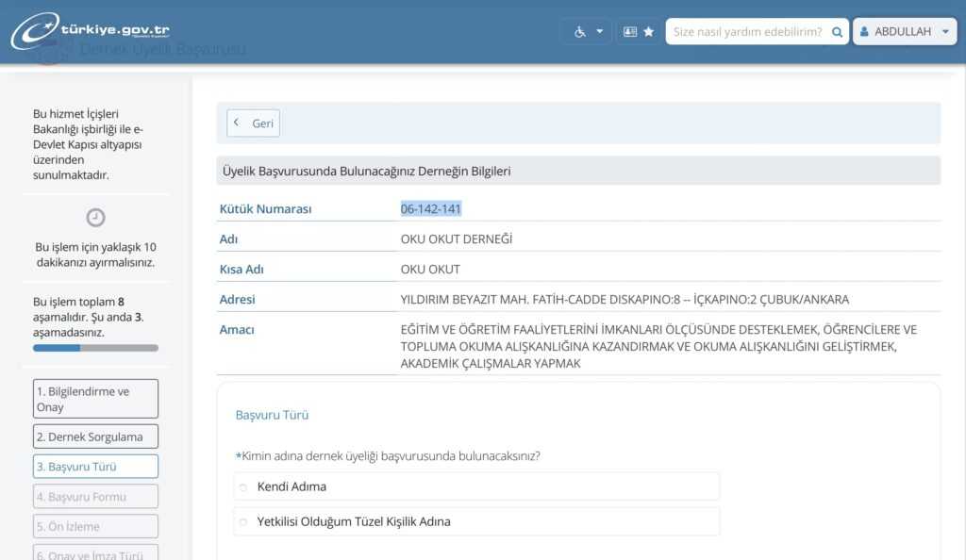Open the accessibility wheelchair icon menu

pyautogui.click(x=580, y=31)
